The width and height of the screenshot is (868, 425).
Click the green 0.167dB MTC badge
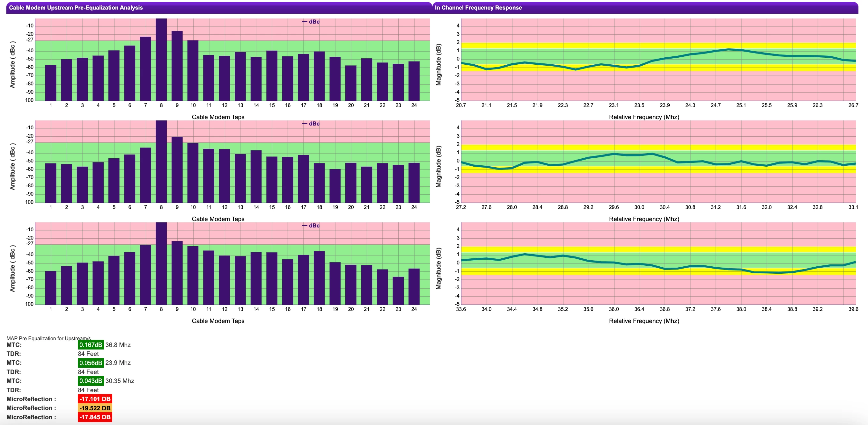pos(91,345)
